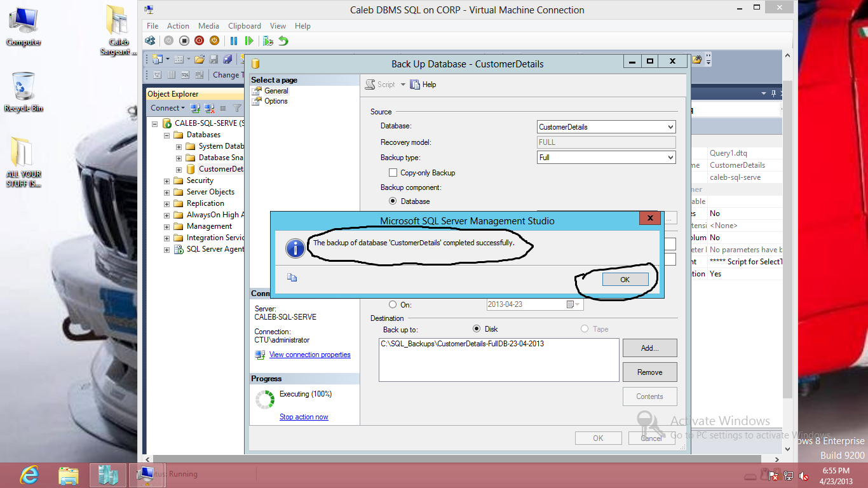
Task: Click the Show Results Pane icon
Action: [x=199, y=74]
